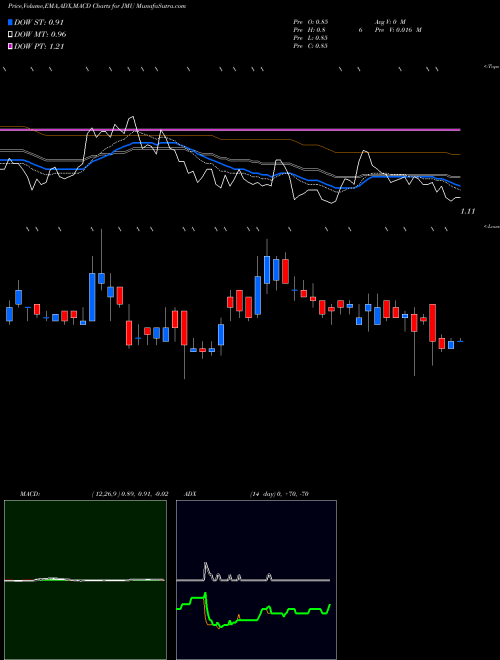Click the 'Pre V: 0.016 M' volume text
Screen dimensions: 500x660
[398, 30]
